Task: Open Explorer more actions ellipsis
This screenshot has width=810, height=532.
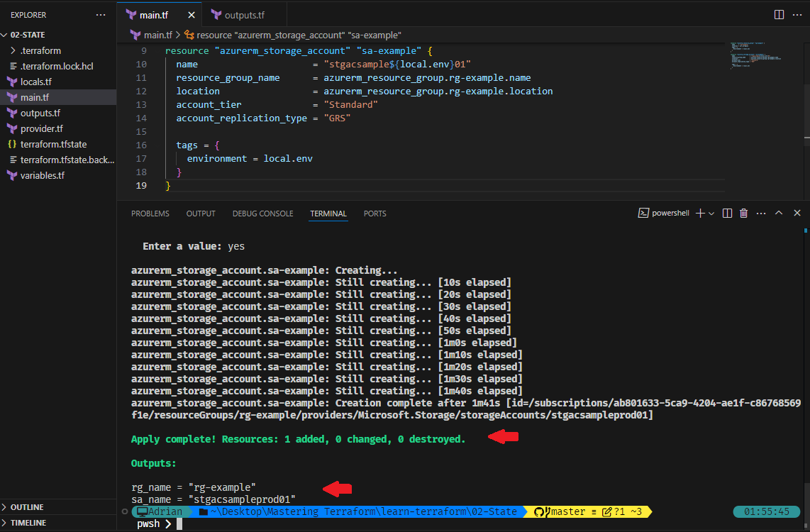Action: [101, 15]
